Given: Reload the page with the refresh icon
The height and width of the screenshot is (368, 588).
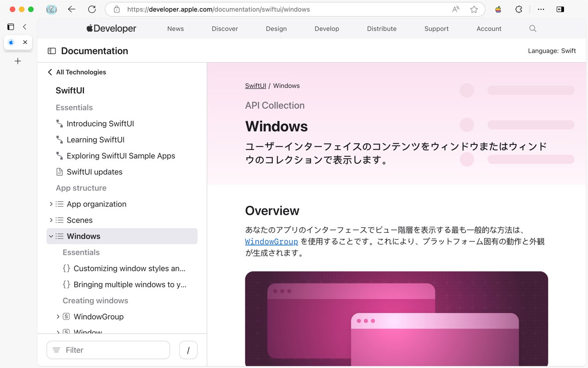Looking at the screenshot, I should [x=92, y=9].
